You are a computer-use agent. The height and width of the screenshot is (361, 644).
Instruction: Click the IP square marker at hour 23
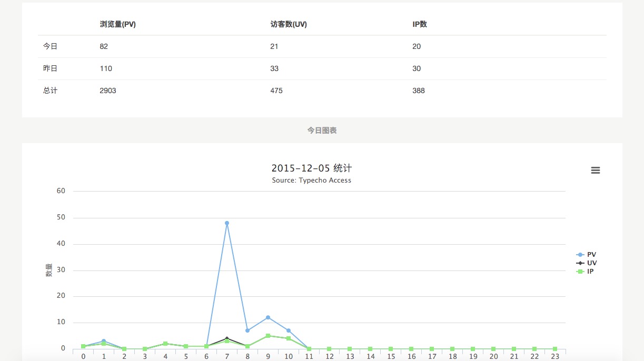554,349
